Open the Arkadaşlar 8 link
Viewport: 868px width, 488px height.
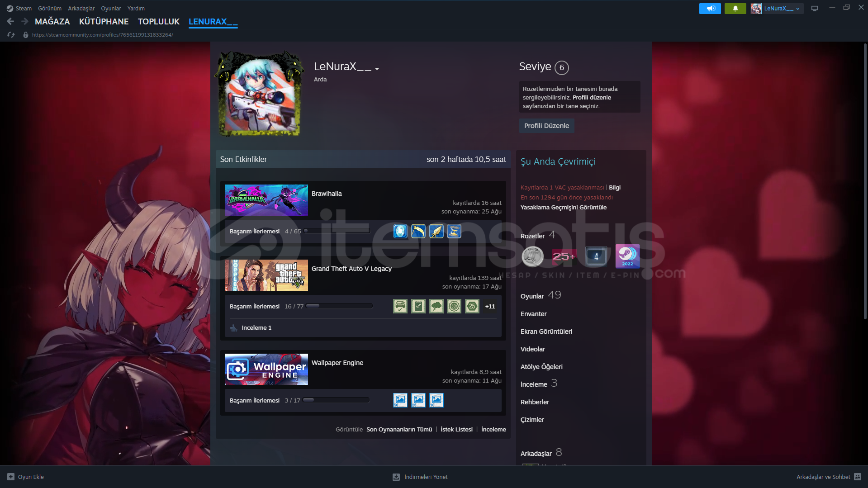[x=541, y=453]
